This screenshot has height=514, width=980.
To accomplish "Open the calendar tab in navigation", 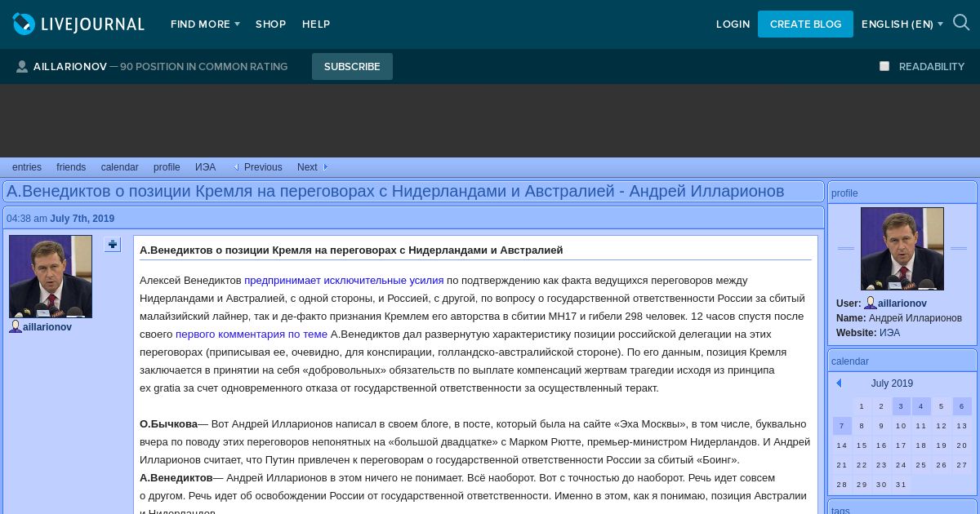I will (119, 167).
